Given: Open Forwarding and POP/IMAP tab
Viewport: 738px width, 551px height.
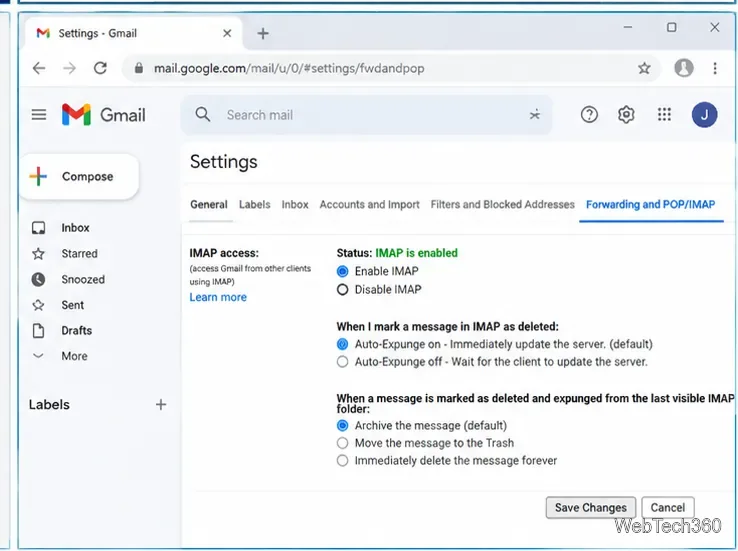Looking at the screenshot, I should 650,205.
